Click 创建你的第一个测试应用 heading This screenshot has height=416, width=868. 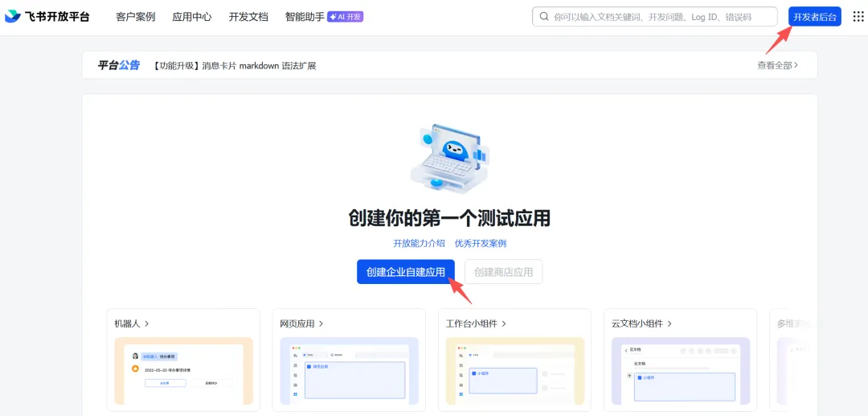click(449, 218)
